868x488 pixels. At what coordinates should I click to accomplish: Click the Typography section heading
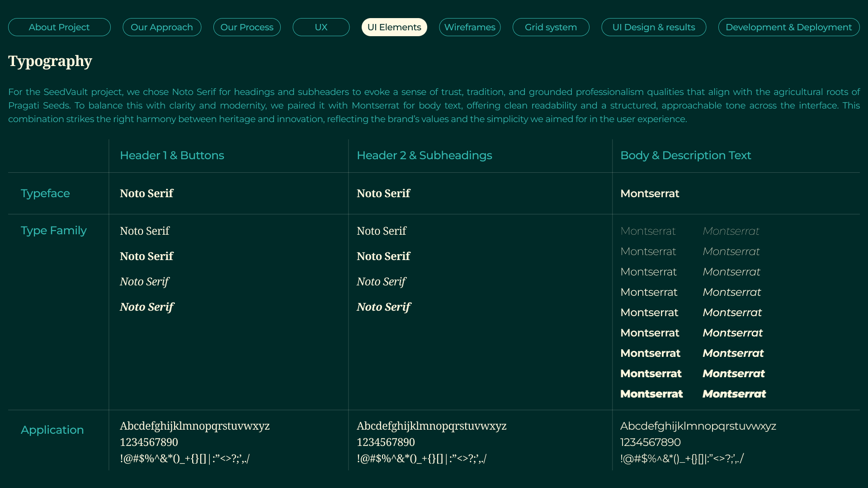(50, 61)
